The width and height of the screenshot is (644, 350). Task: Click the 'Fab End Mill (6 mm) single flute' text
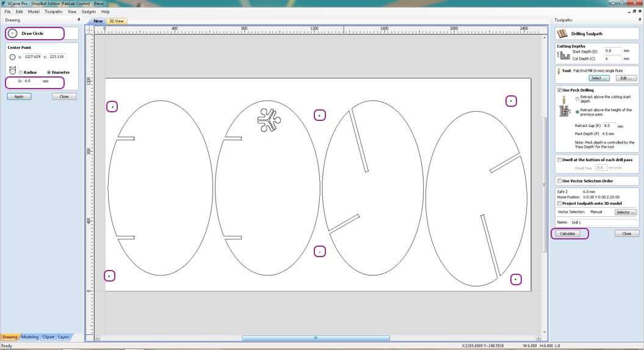598,71
